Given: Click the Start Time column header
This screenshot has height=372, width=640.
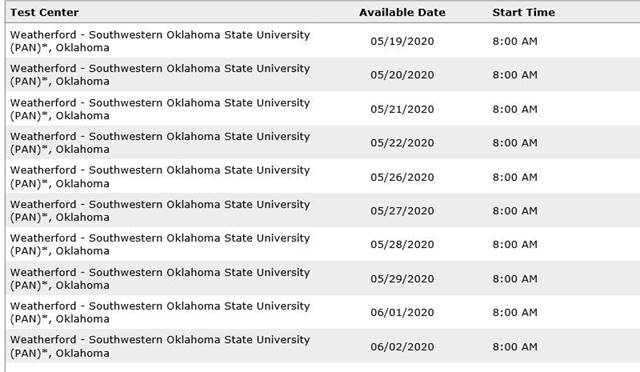Looking at the screenshot, I should pos(523,13).
